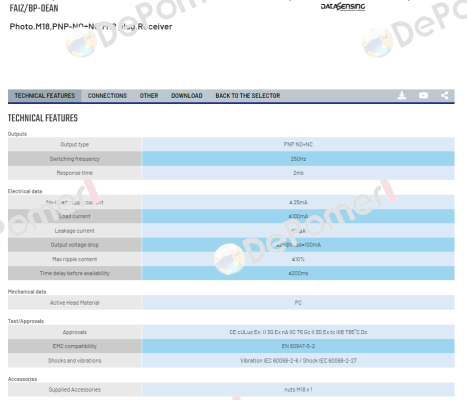Click the TECHNICAL FEATURES section heading
The height and width of the screenshot is (400, 467).
click(43, 118)
